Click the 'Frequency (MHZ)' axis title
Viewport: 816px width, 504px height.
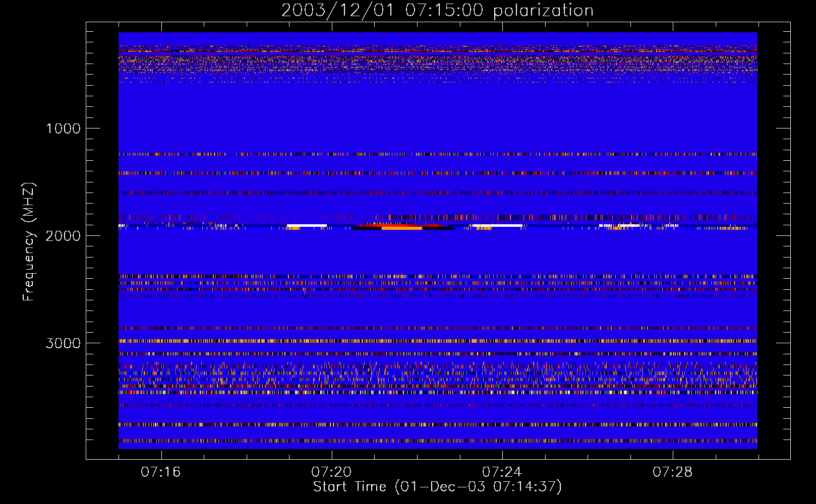tap(29, 242)
